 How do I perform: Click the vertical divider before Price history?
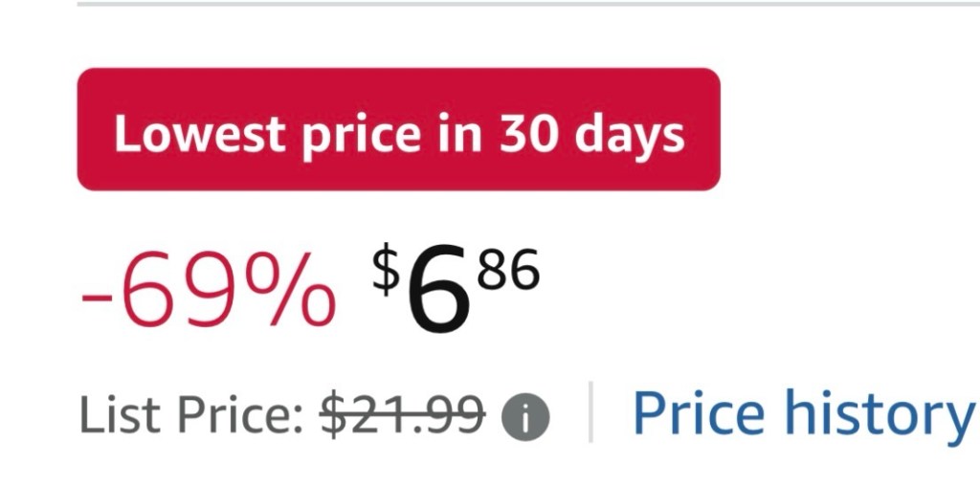coord(590,412)
